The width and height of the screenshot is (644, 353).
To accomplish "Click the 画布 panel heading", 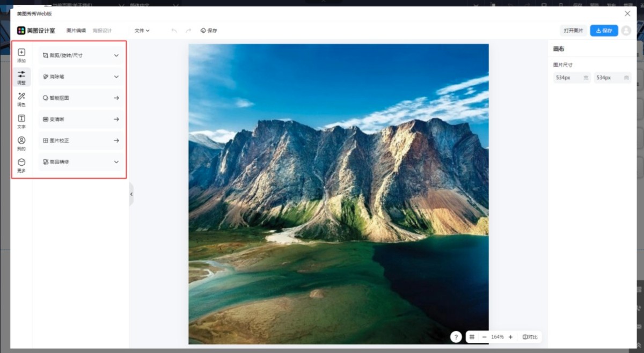I will [x=559, y=49].
